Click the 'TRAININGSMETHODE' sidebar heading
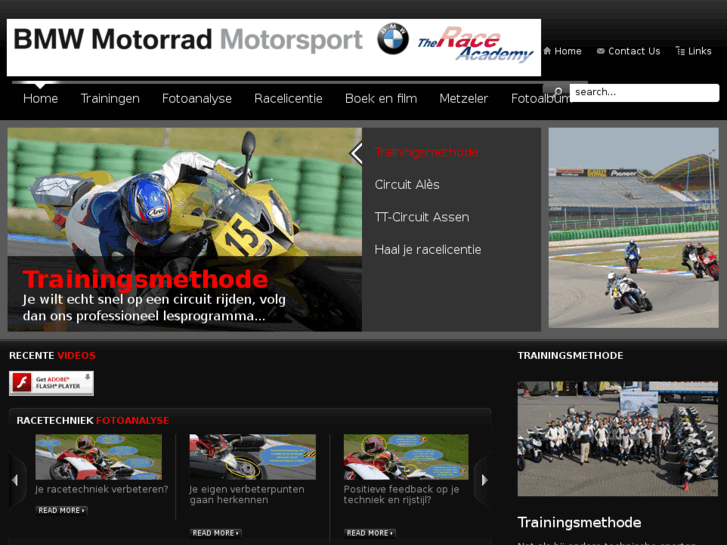Image resolution: width=727 pixels, height=545 pixels. click(570, 356)
